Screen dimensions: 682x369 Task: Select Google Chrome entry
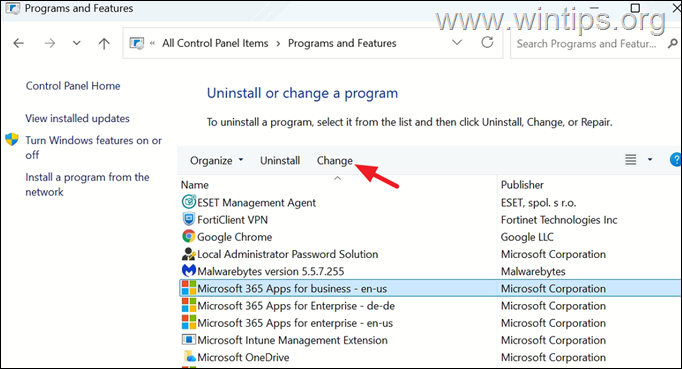click(235, 237)
